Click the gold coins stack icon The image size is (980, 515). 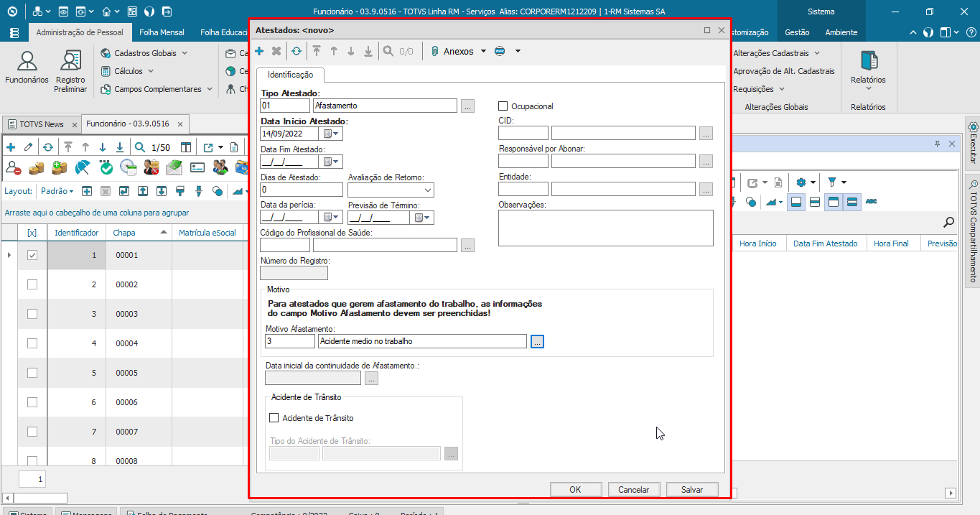click(36, 167)
